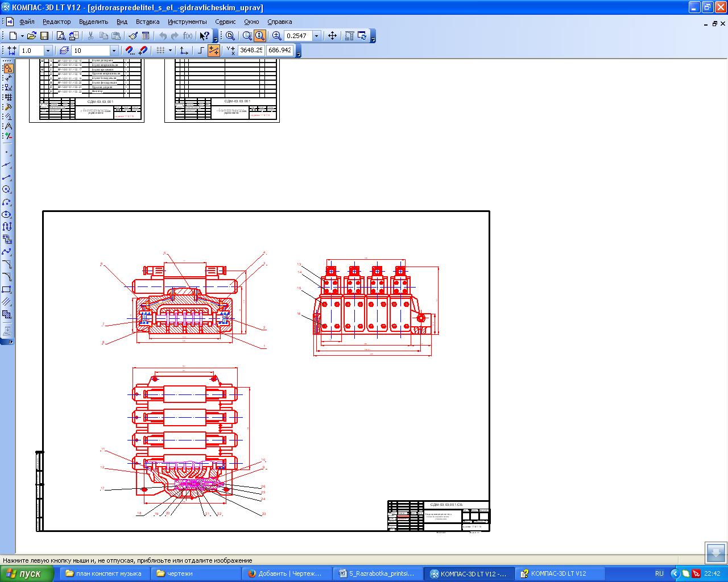This screenshot has width=728, height=582.
Task: Open the Properties table icon
Action: pos(145,36)
